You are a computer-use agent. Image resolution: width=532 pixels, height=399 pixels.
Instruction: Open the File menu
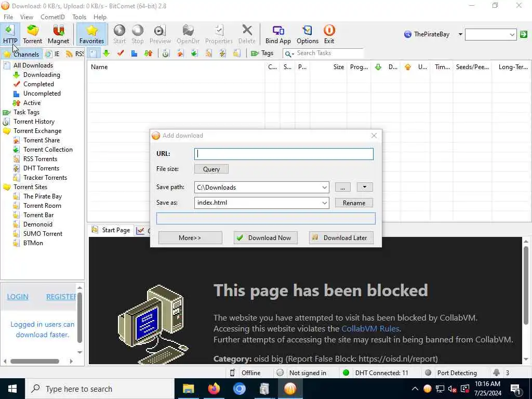point(8,17)
